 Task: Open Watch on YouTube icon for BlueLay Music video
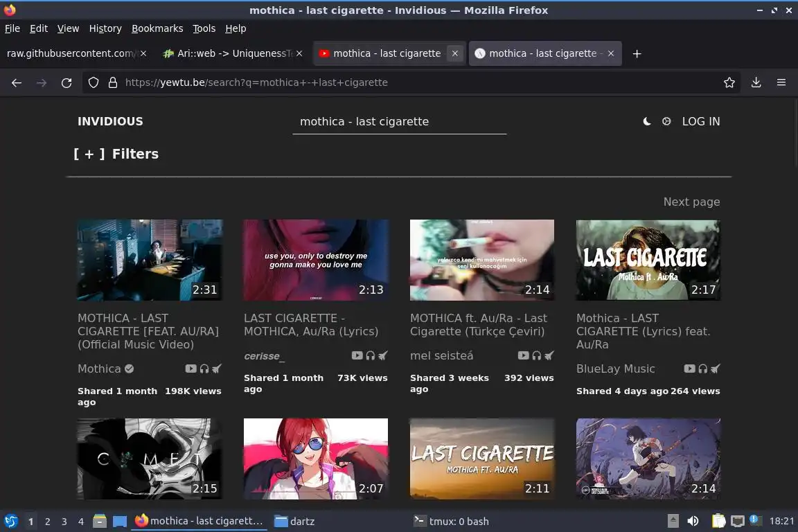pos(690,369)
